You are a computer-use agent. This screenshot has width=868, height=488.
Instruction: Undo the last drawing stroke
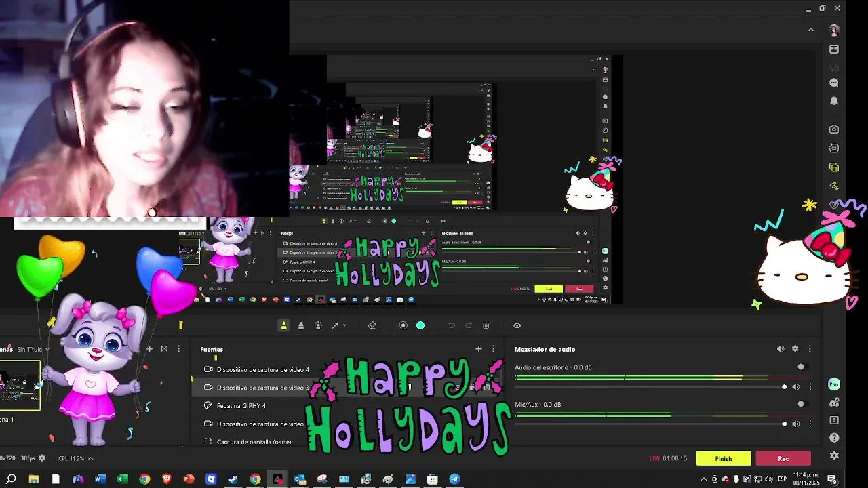[x=452, y=325]
